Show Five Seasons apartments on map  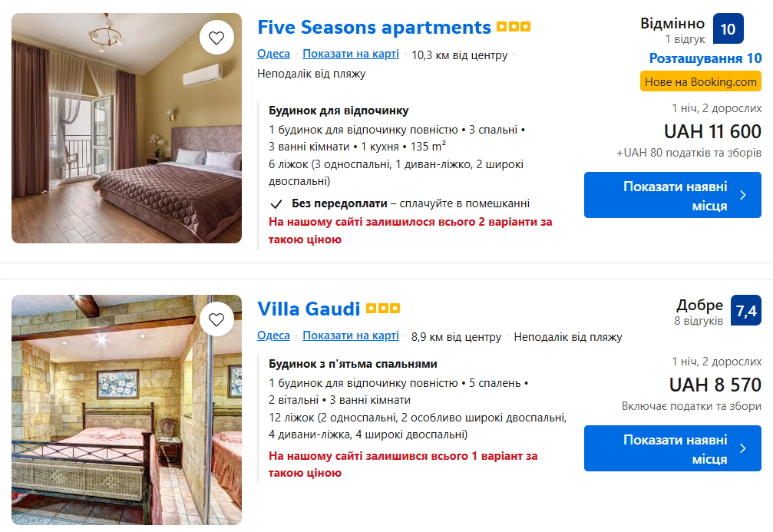click(x=350, y=54)
